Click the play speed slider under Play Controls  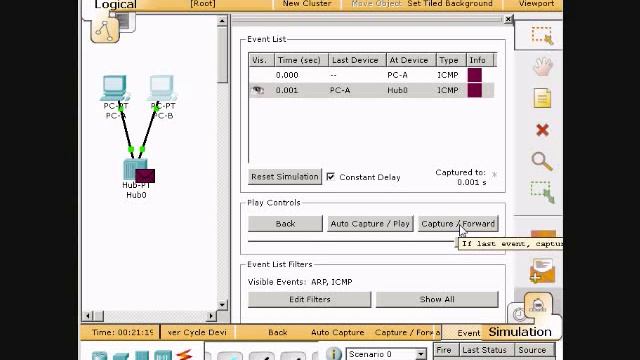coord(353,242)
